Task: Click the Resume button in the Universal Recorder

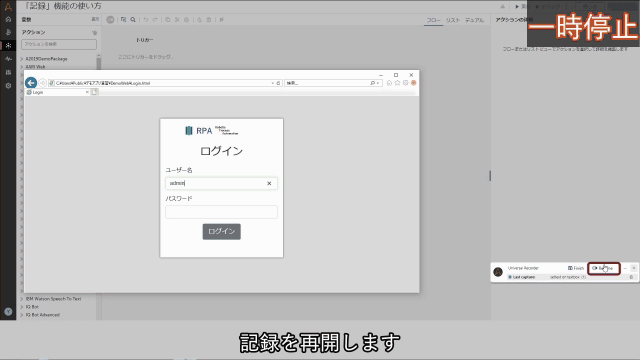Action: [604, 268]
